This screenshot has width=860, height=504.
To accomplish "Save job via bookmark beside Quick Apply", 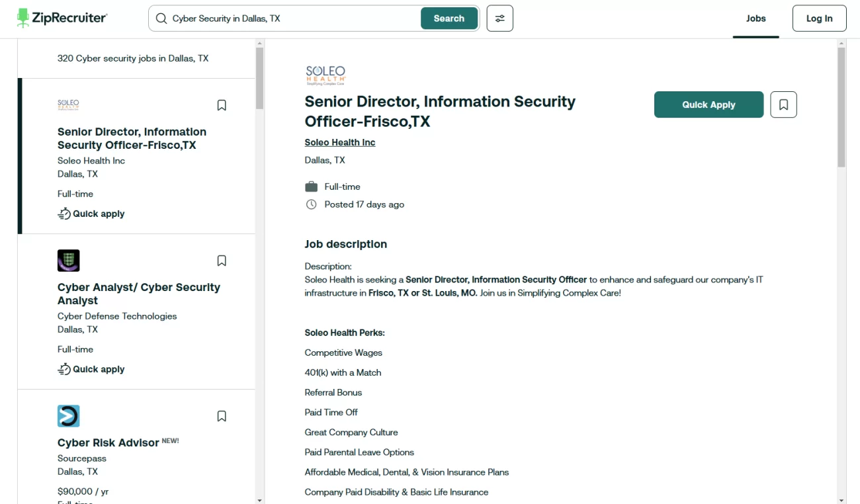I will click(x=784, y=105).
